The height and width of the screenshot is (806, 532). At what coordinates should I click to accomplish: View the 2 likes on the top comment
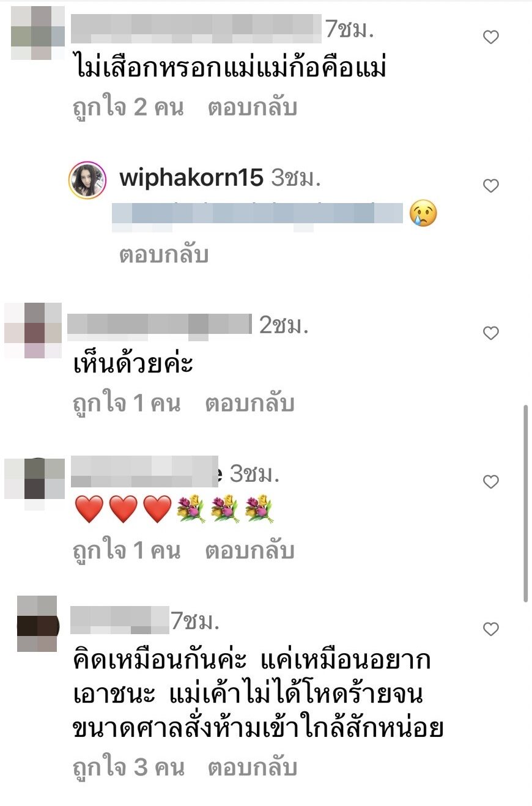point(128,108)
